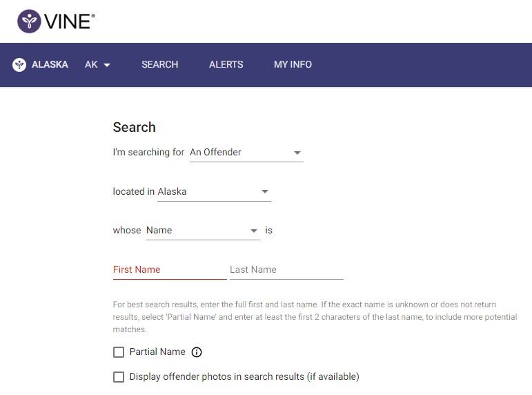
Task: Click the purple VINE logo emblem
Action: tap(29, 21)
